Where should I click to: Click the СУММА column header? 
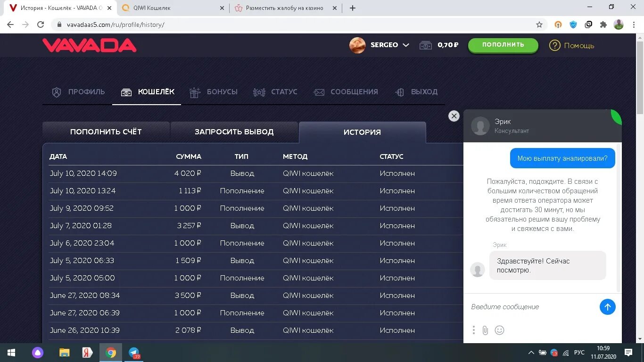pos(189,156)
